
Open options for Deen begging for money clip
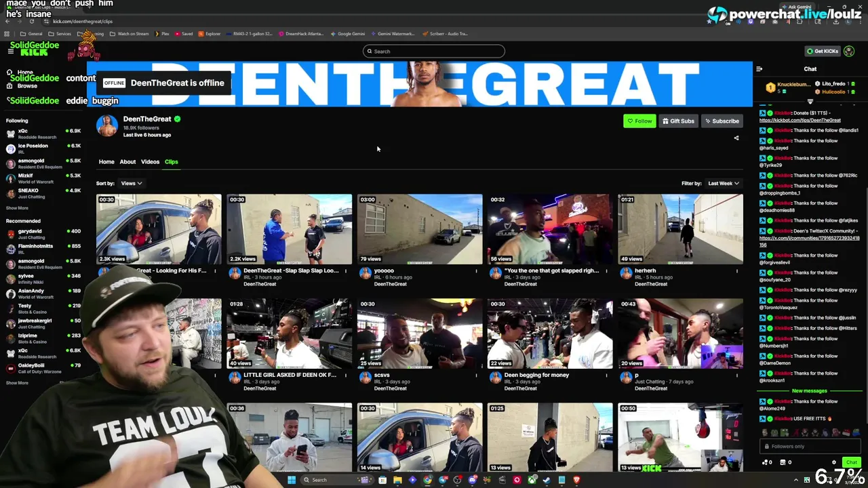pyautogui.click(x=606, y=375)
